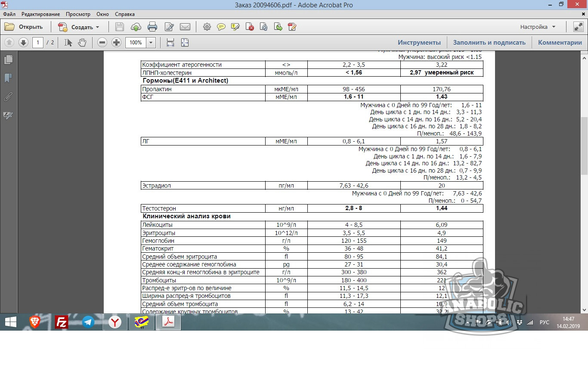588x378 pixels.
Task: Toggle fit-to-width scrolling view mode
Action: point(170,43)
